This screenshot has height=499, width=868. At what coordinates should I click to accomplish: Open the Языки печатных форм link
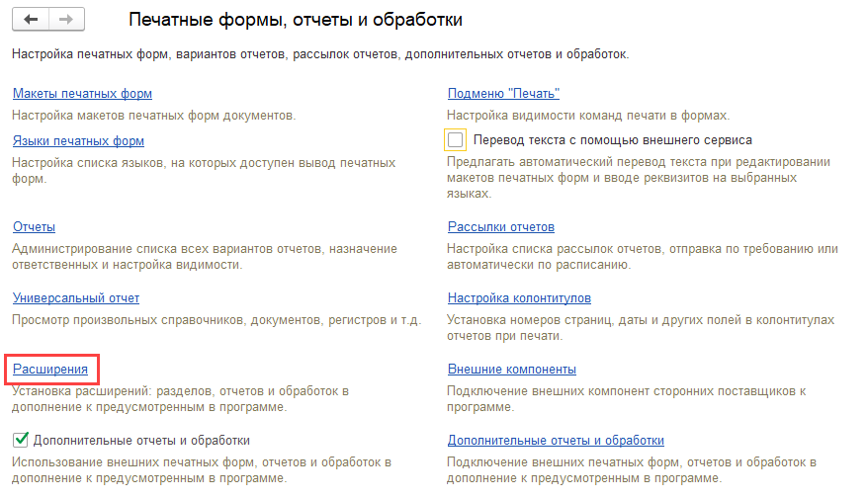coord(78,141)
